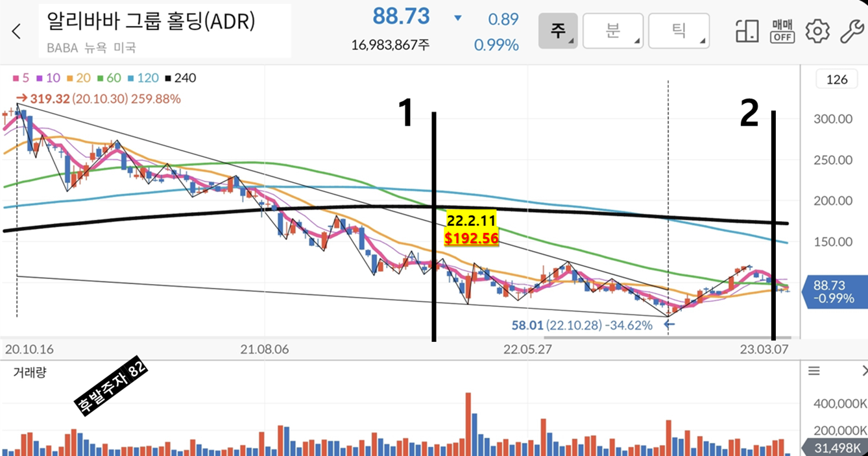Screen dimensions: 868x456
Task: Toggle the 매매 OFF trading switch
Action: pos(782,31)
